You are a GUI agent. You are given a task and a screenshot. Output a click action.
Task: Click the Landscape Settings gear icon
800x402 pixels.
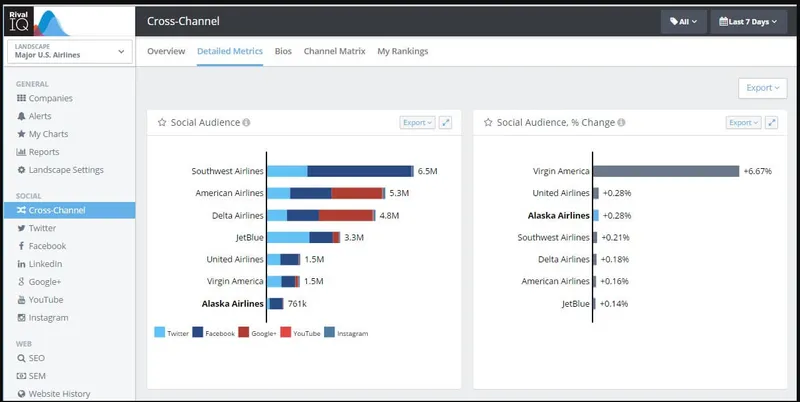click(21, 169)
